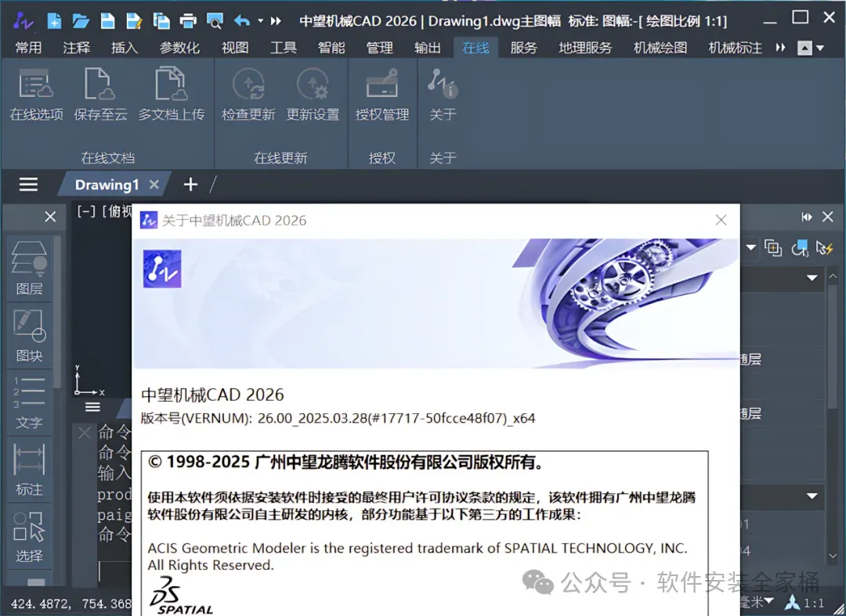Collapse the first properties section arrow
This screenshot has width=846, height=616.
click(x=812, y=278)
